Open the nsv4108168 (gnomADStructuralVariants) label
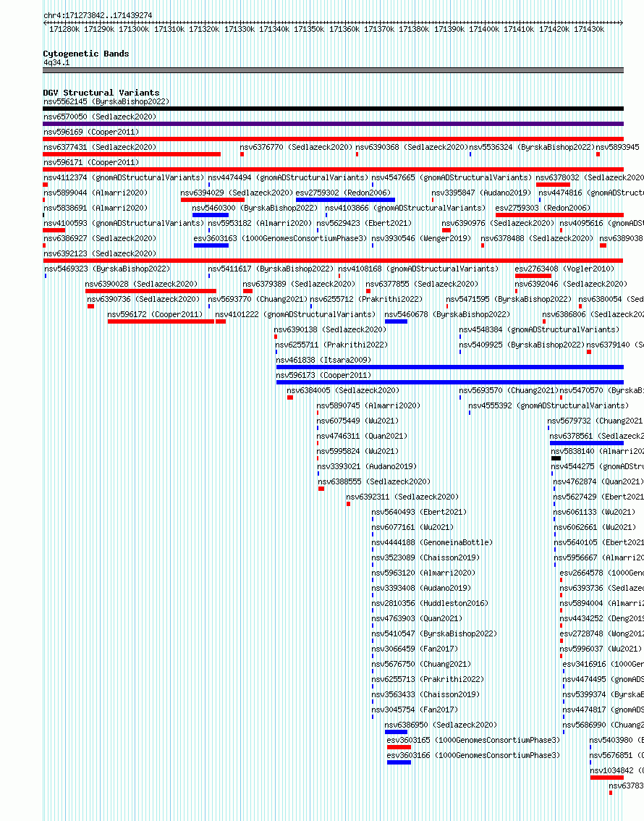 pos(418,269)
